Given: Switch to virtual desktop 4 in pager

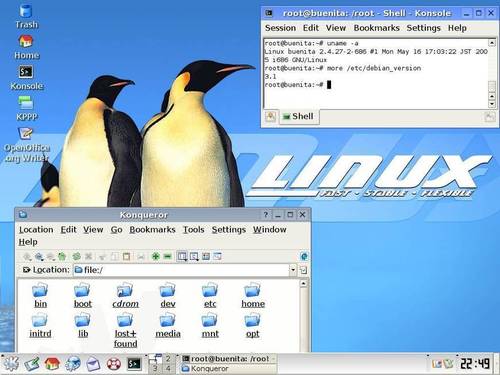Looking at the screenshot, I should [x=168, y=368].
